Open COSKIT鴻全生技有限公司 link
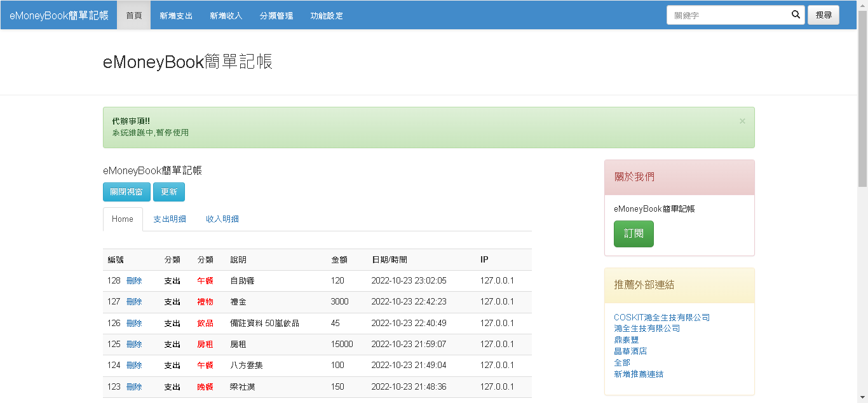 click(x=661, y=317)
